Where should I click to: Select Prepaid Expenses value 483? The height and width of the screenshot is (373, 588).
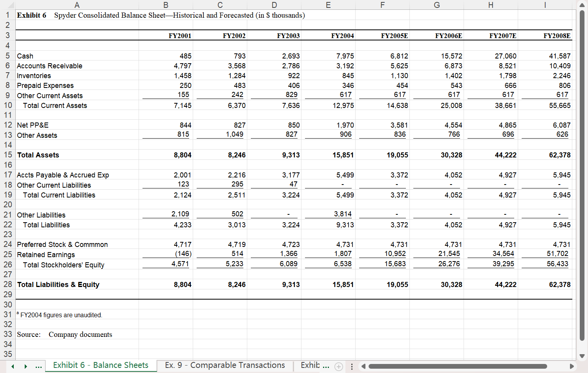pyautogui.click(x=220, y=85)
